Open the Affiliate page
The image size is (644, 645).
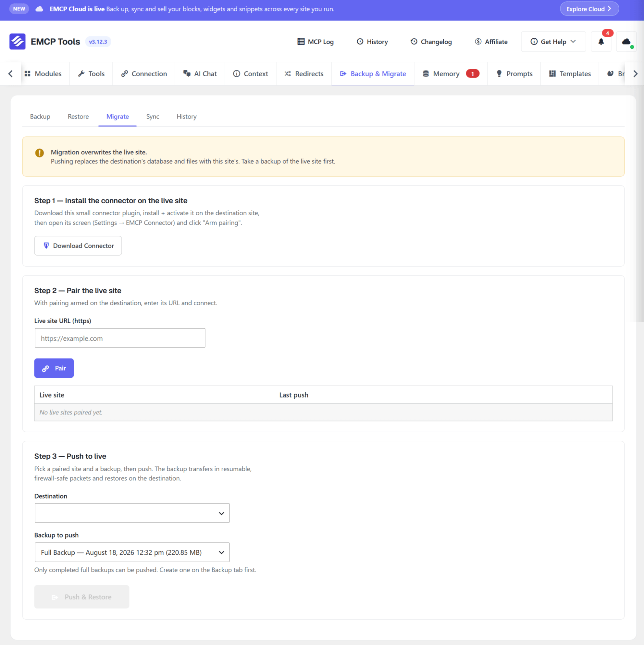[x=491, y=41]
